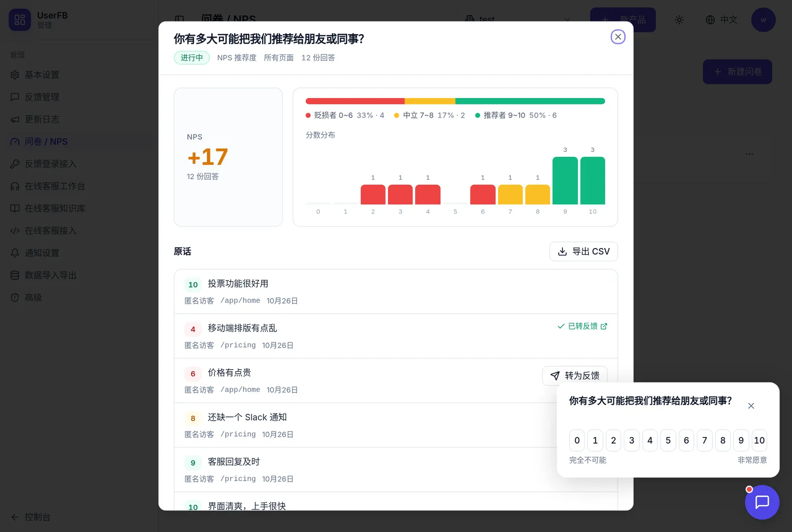Select score 9 in the NPS popup
Screen dimensions: 792x532
[x=741, y=440]
